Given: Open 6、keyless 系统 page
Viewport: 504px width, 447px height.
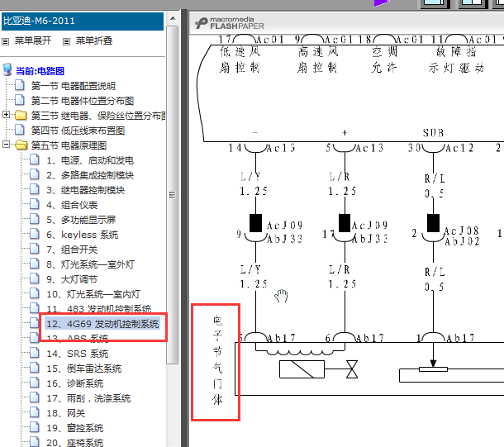Looking at the screenshot, I should 83,235.
